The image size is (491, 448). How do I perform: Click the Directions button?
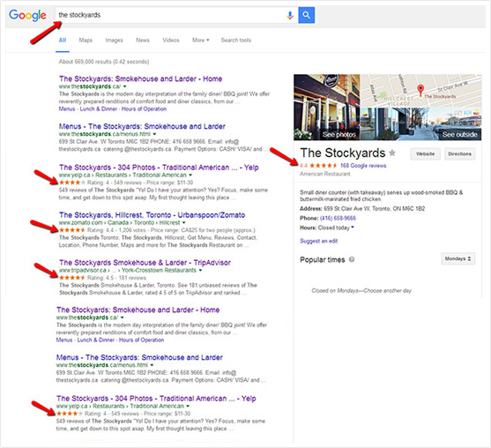pos(459,153)
